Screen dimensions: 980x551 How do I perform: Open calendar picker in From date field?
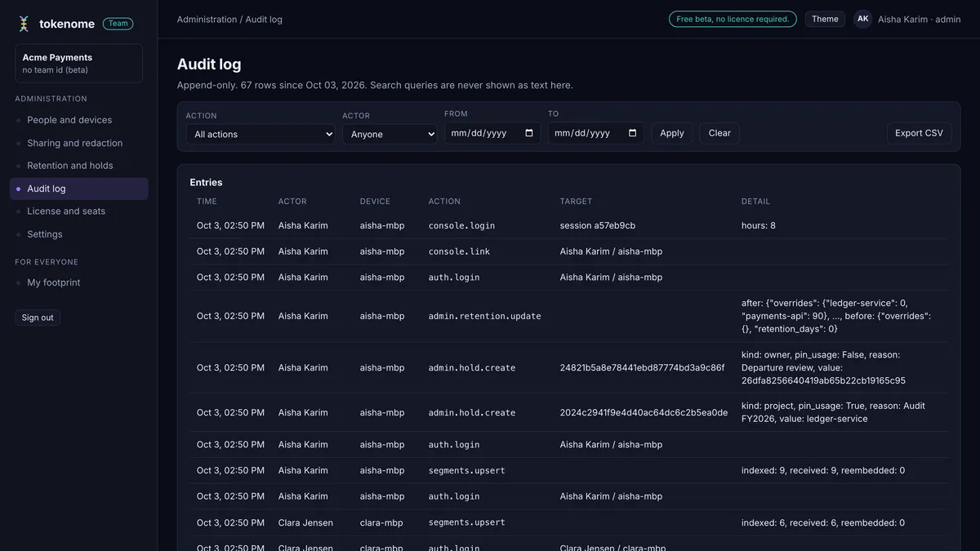point(528,133)
